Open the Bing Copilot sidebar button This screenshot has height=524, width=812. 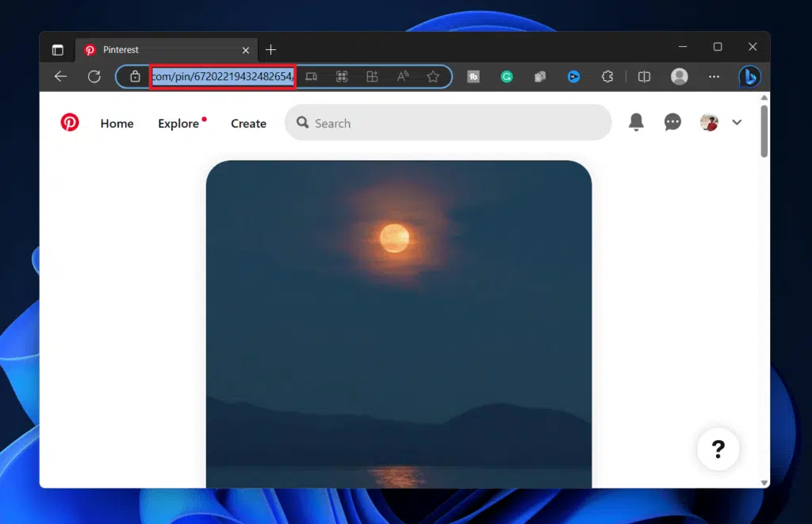pos(749,77)
